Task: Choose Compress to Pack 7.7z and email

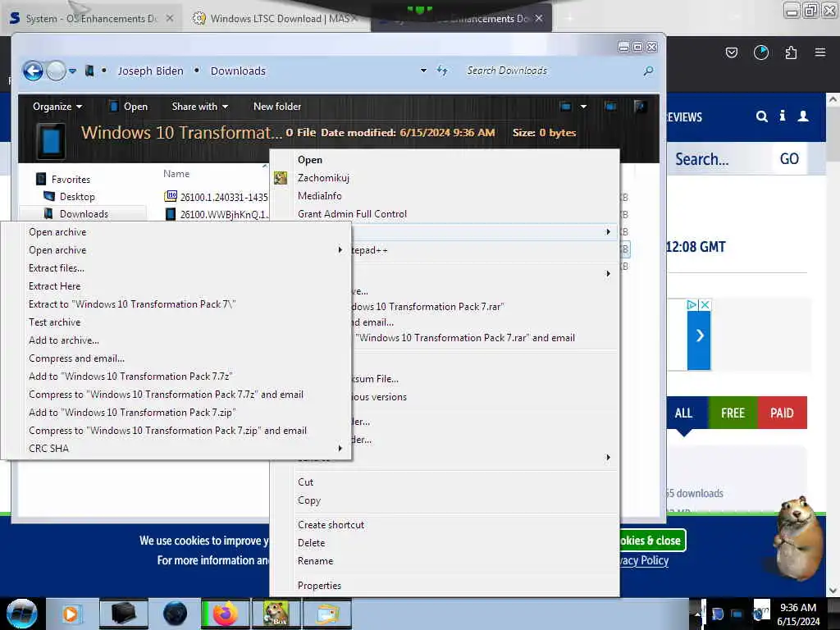Action: tap(176, 395)
